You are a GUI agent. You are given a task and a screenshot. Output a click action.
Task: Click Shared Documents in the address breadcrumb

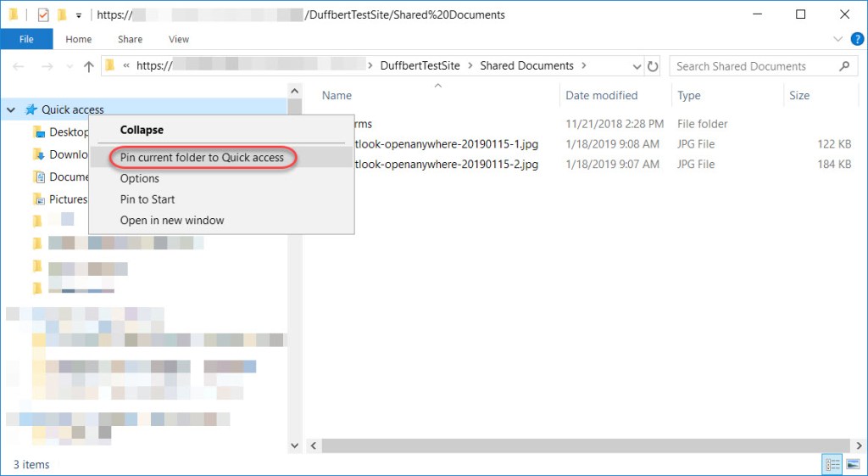(x=526, y=65)
